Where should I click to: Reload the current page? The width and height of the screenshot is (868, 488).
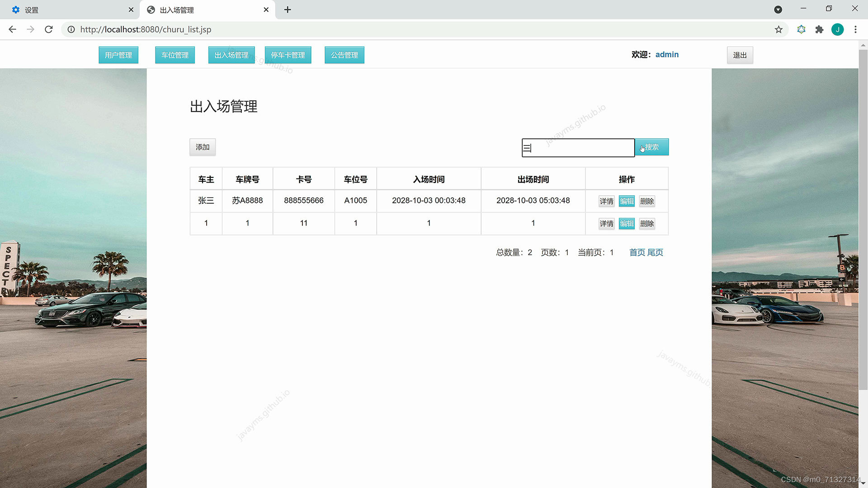(49, 29)
